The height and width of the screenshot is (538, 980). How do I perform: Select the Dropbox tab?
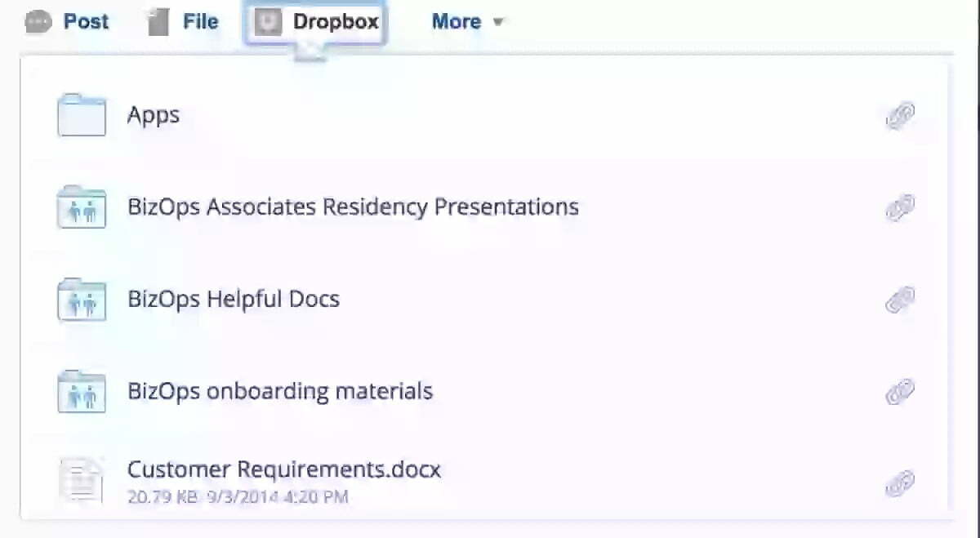(x=336, y=22)
